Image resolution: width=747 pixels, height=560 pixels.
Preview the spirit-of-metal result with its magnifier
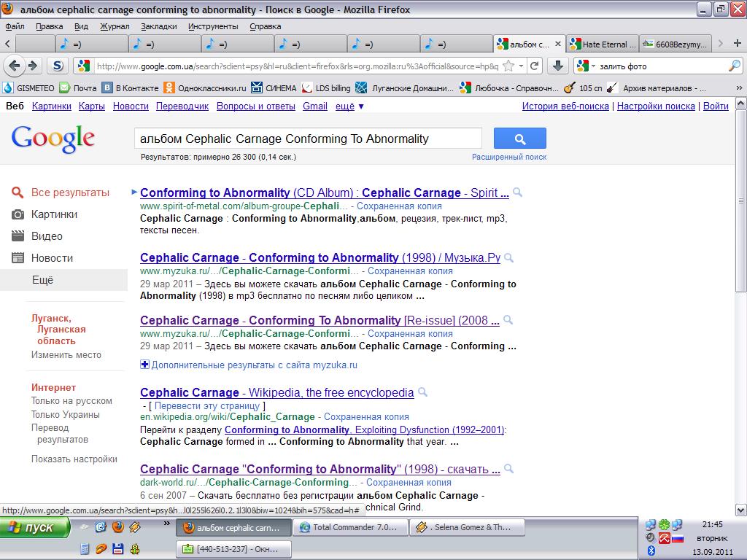pos(517,192)
